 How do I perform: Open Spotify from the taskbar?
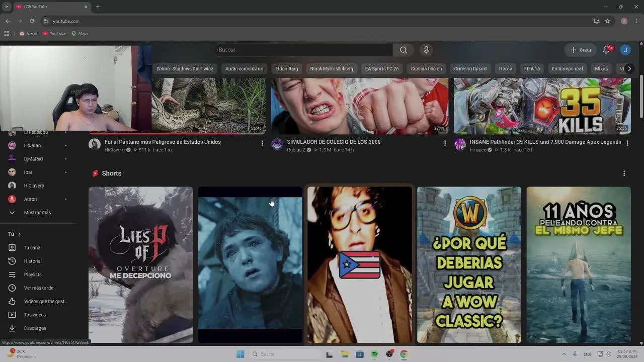point(374,354)
